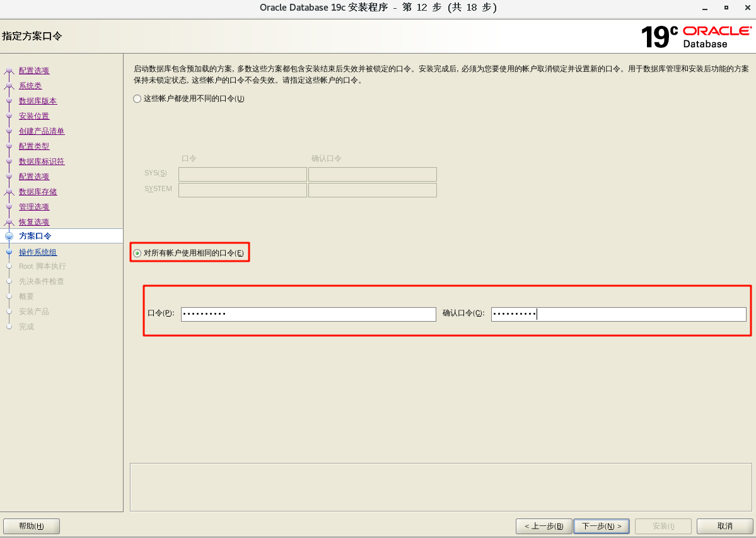The width and height of the screenshot is (756, 538).
Task: Open the 数据库标识符 step link
Action: pos(42,161)
